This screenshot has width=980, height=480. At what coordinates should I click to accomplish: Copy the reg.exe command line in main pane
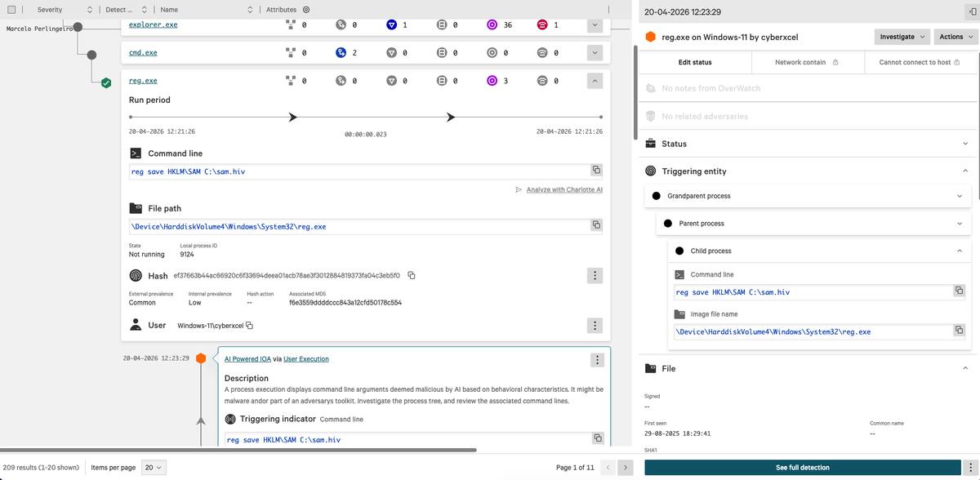(x=596, y=171)
